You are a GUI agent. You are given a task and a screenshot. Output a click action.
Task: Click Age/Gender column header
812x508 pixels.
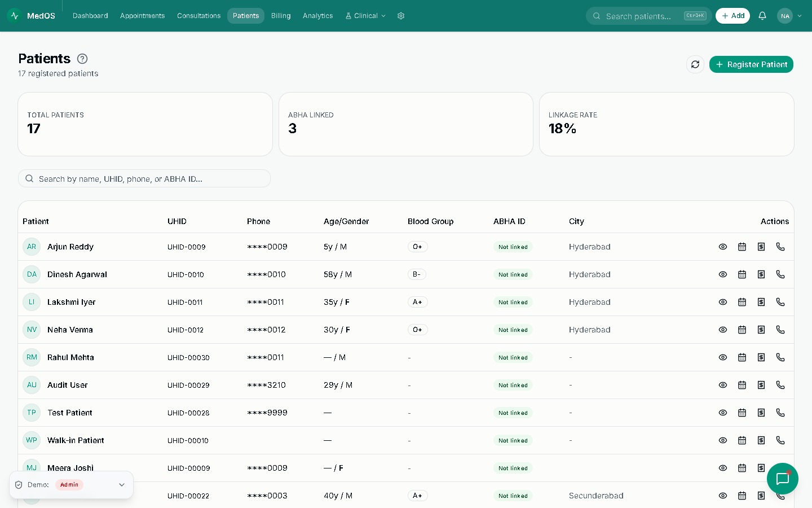[346, 221]
